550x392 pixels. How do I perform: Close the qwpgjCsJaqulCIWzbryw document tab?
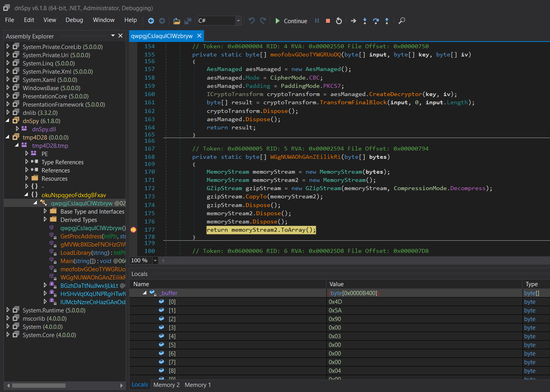pos(199,36)
